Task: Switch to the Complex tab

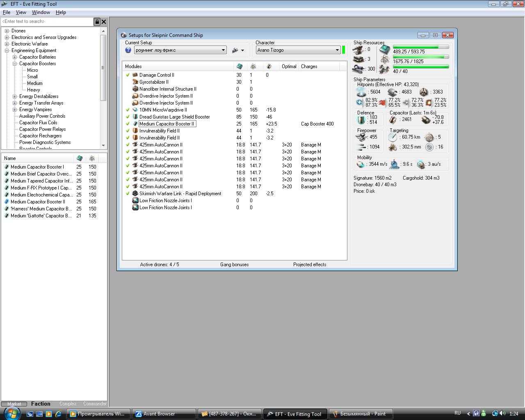Action: 68,404
